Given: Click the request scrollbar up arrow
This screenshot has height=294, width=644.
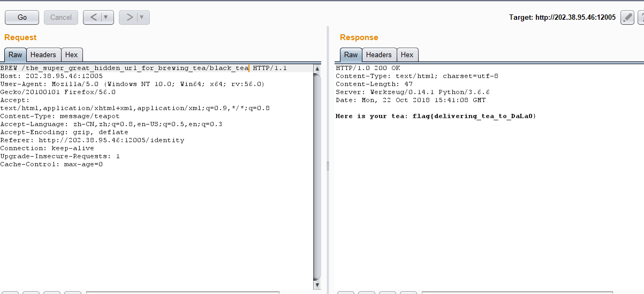Looking at the screenshot, I should [317, 69].
